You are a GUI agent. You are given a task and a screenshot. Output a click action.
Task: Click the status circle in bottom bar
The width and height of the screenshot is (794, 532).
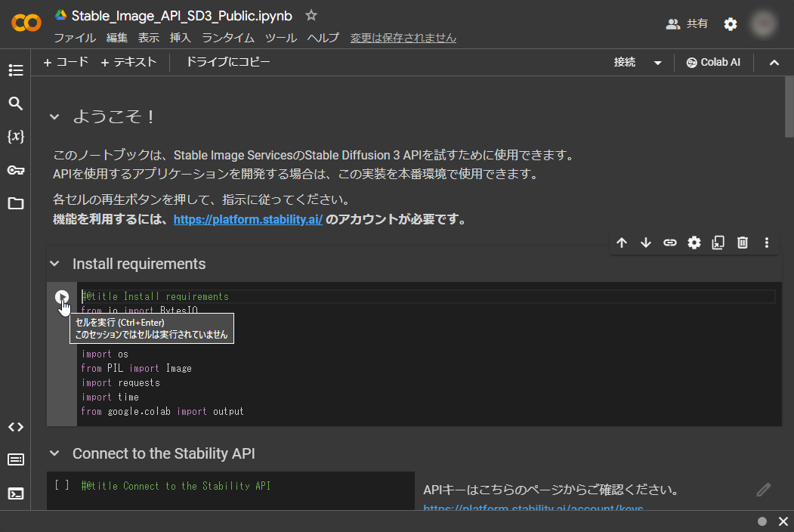[762, 521]
